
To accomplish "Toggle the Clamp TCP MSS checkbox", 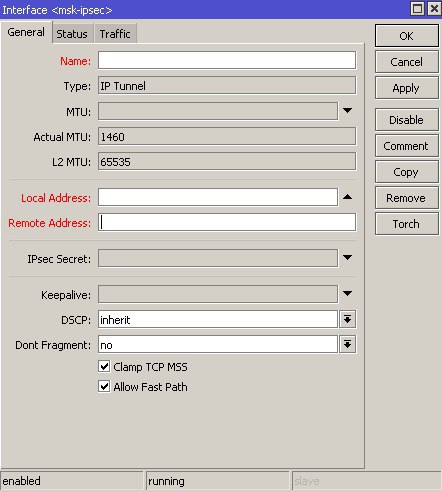I will tap(104, 366).
